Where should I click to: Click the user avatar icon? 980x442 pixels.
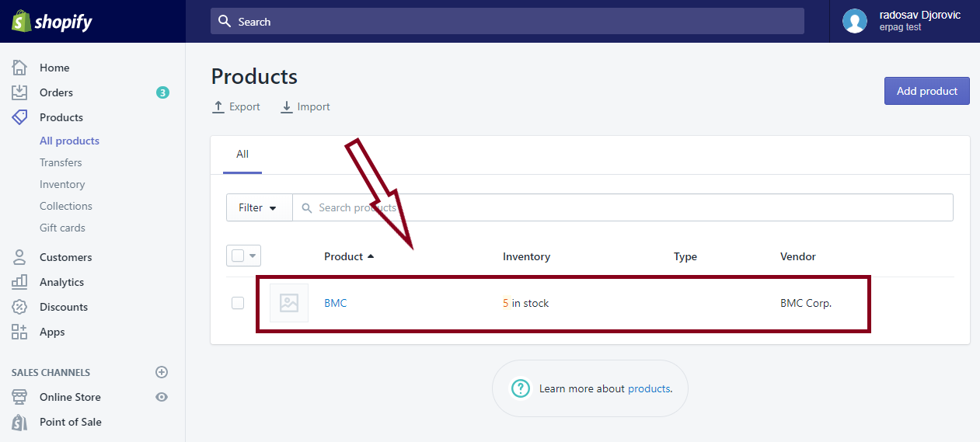(x=855, y=21)
